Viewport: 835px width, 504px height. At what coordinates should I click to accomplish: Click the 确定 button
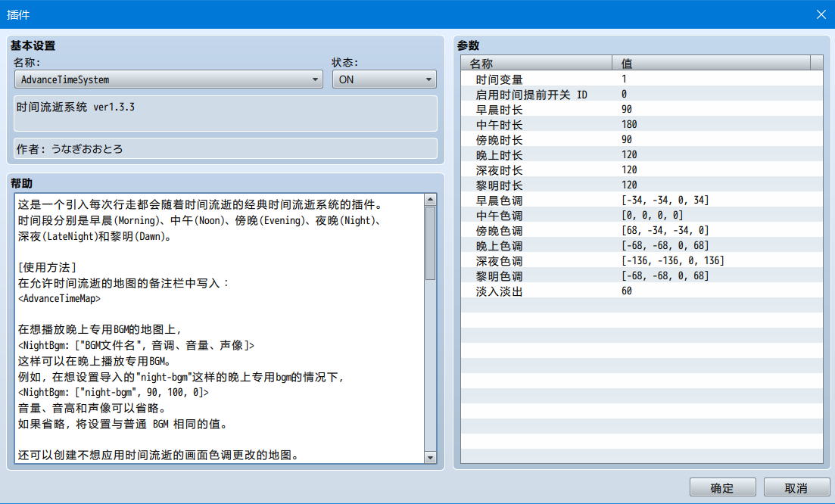[x=722, y=487]
